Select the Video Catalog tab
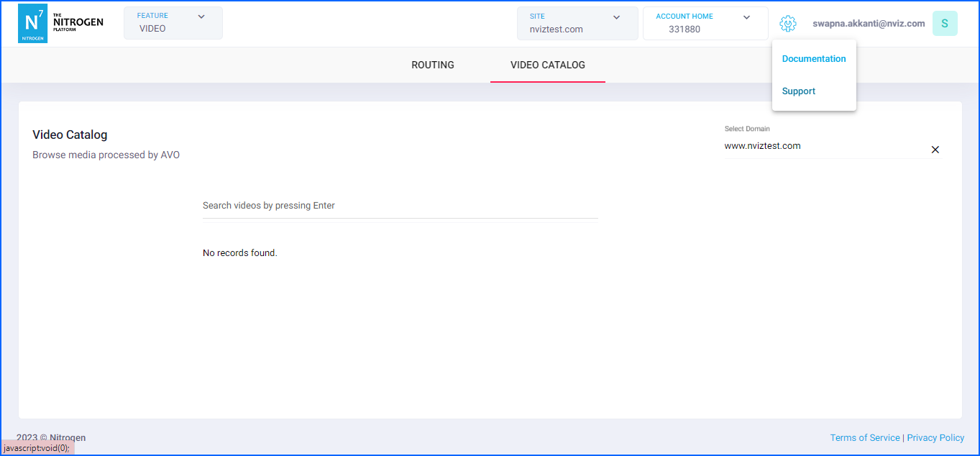 548,65
